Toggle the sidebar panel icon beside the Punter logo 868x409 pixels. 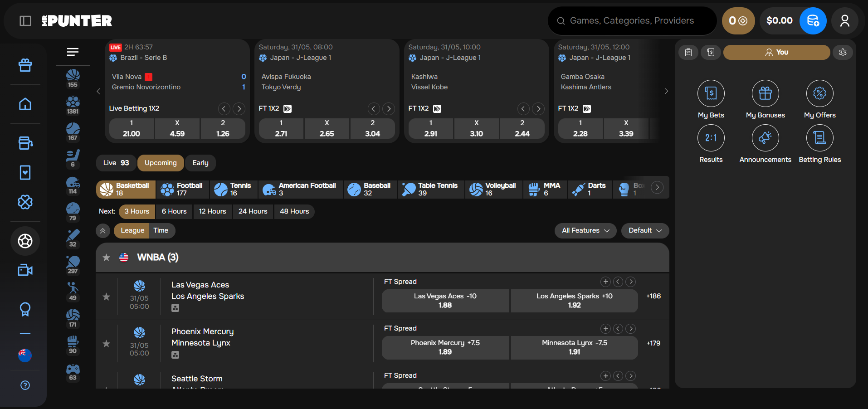coord(25,21)
